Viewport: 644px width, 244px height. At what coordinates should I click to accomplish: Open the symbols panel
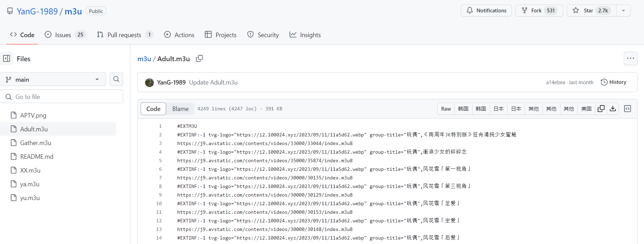628,109
